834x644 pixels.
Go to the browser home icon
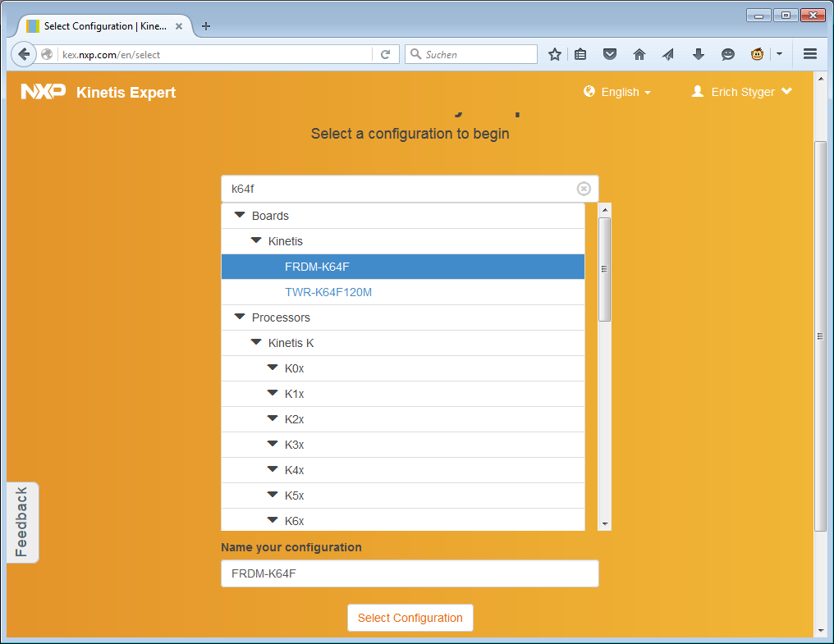(x=639, y=54)
